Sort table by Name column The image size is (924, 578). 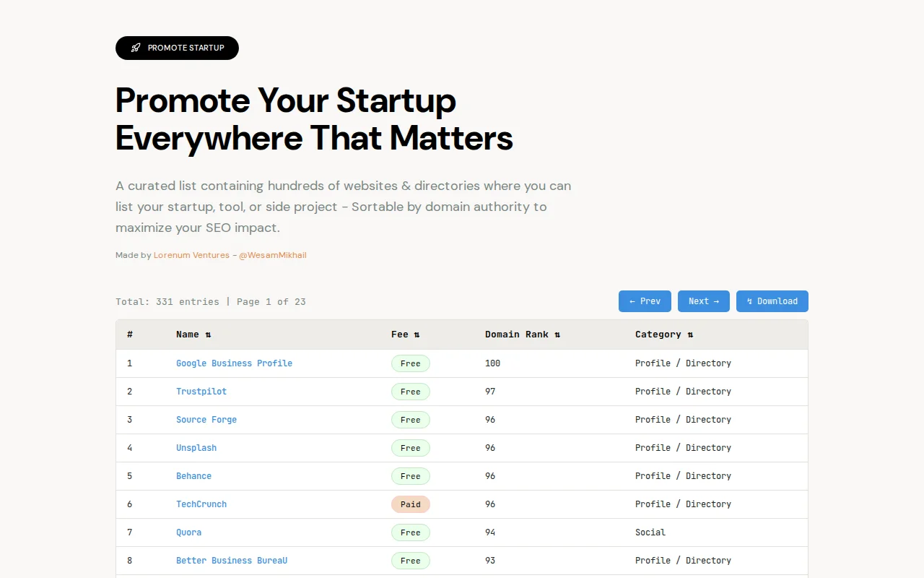coord(193,335)
